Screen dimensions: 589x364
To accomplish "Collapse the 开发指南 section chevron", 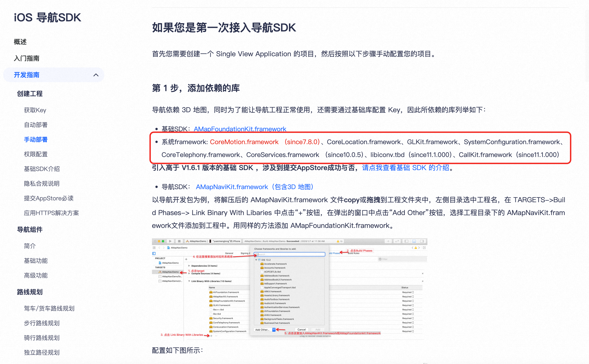I will tap(96, 75).
